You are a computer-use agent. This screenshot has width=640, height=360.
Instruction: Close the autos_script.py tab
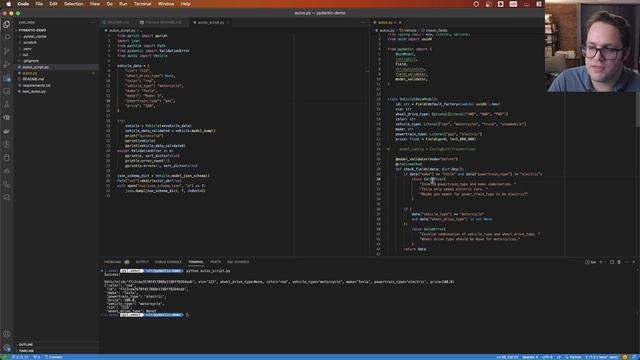(228, 22)
